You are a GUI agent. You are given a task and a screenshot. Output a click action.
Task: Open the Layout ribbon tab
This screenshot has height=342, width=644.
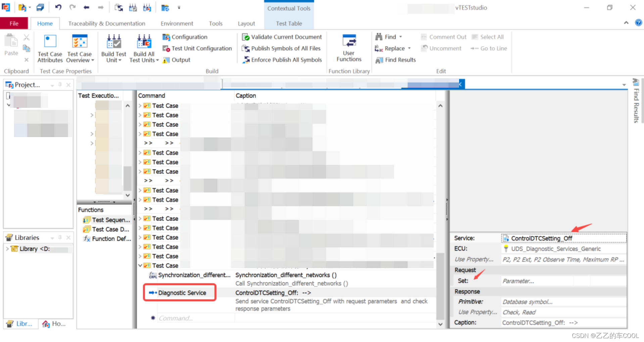coord(246,24)
